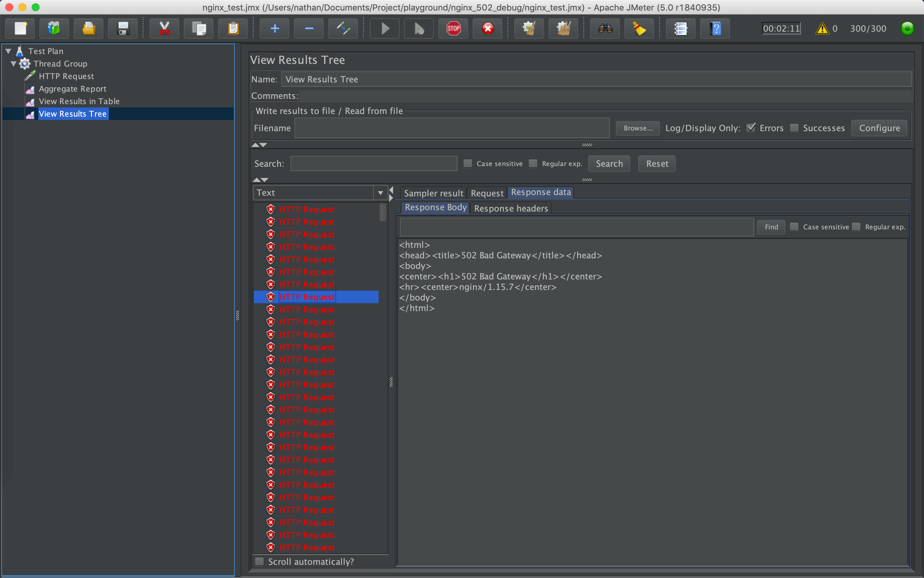Save the test plan with the disk icon

point(122,28)
